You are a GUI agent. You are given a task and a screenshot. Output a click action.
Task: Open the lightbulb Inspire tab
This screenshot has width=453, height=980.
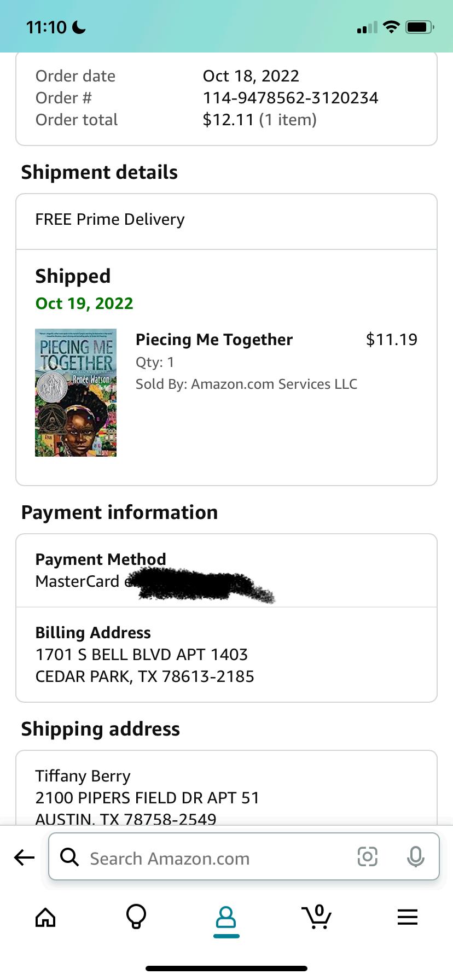coord(136,917)
